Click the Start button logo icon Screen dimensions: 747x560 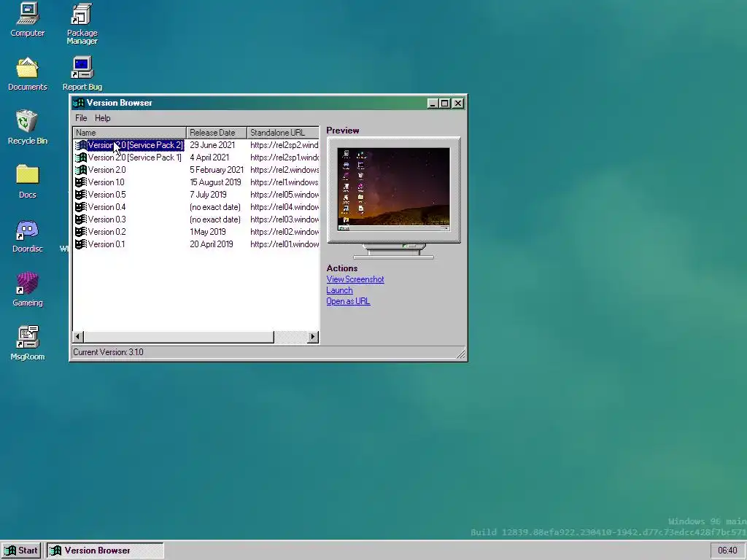pos(10,551)
